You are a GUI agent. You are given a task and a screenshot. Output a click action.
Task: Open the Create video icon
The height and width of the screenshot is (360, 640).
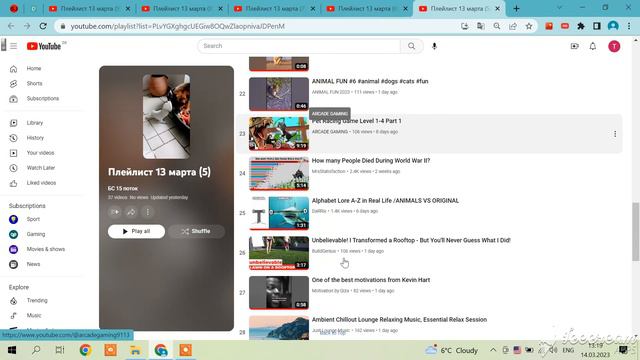[x=574, y=46]
